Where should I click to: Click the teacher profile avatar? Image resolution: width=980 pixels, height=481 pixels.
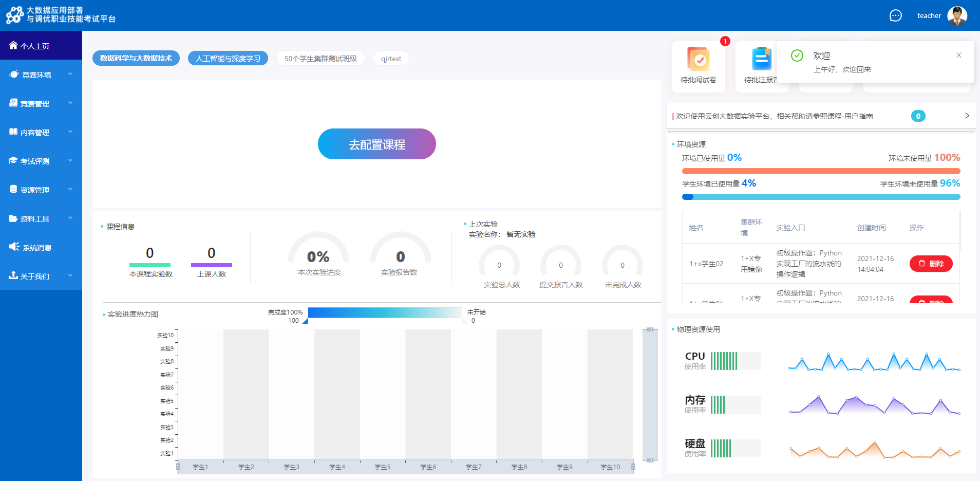click(x=957, y=15)
